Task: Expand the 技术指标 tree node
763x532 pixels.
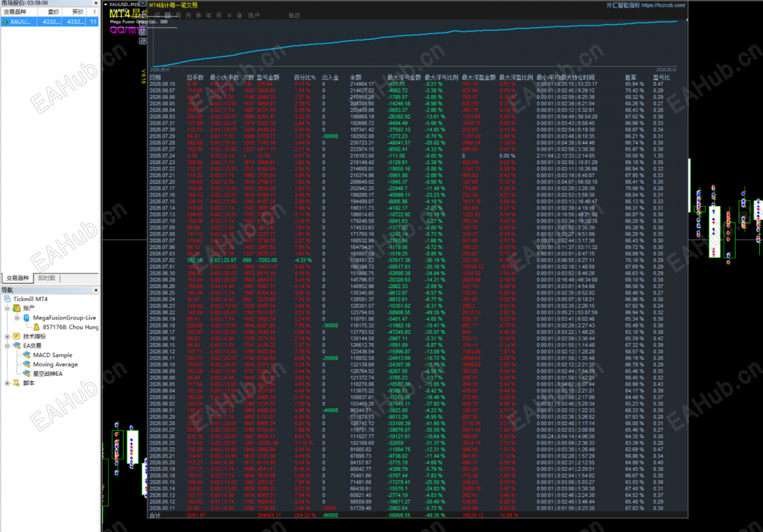Action: (8, 336)
